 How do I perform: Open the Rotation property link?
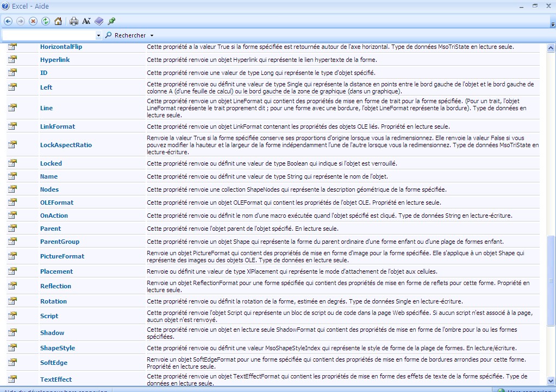54,301
